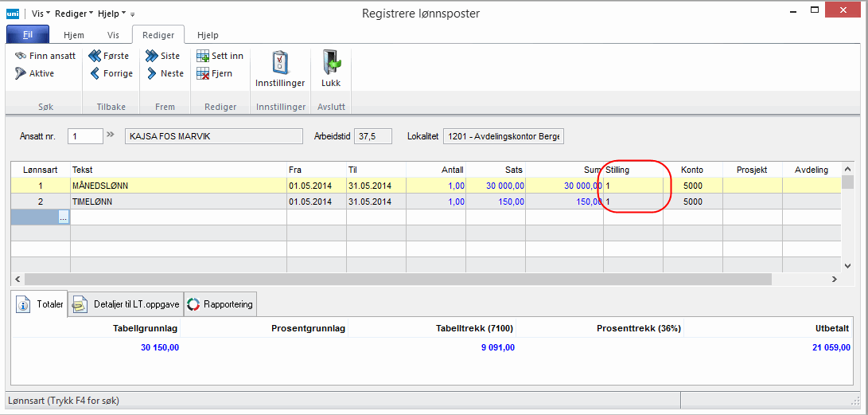The image size is (868, 415).
Task: Open the Hjelp quick-access dropdown
Action: [111, 14]
